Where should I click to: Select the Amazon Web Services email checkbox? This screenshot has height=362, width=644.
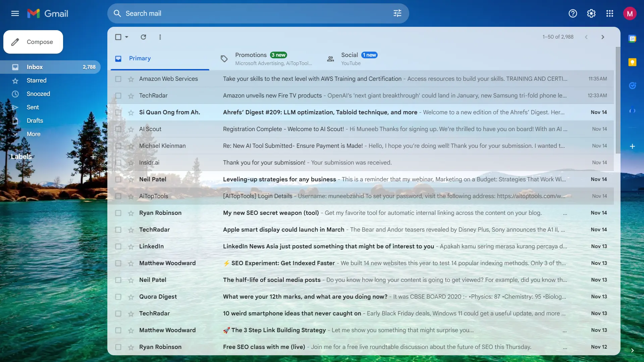[x=118, y=79]
